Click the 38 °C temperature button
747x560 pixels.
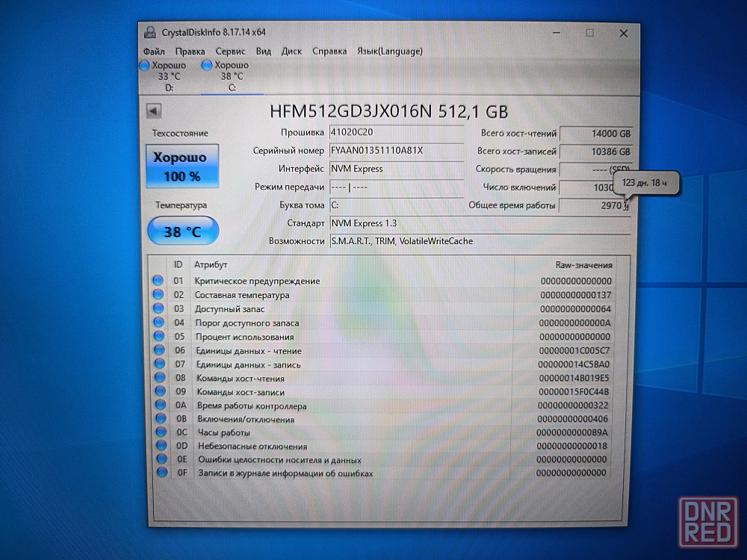[183, 231]
